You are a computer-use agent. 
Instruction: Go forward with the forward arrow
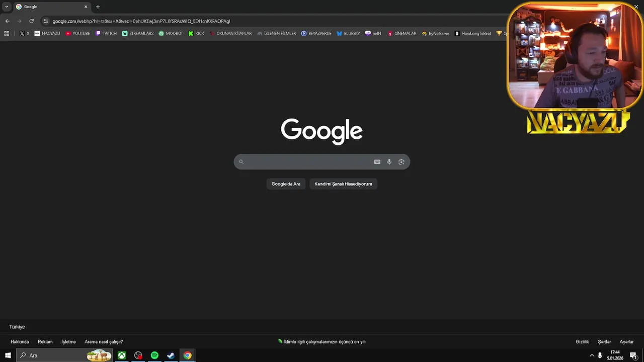pyautogui.click(x=19, y=21)
